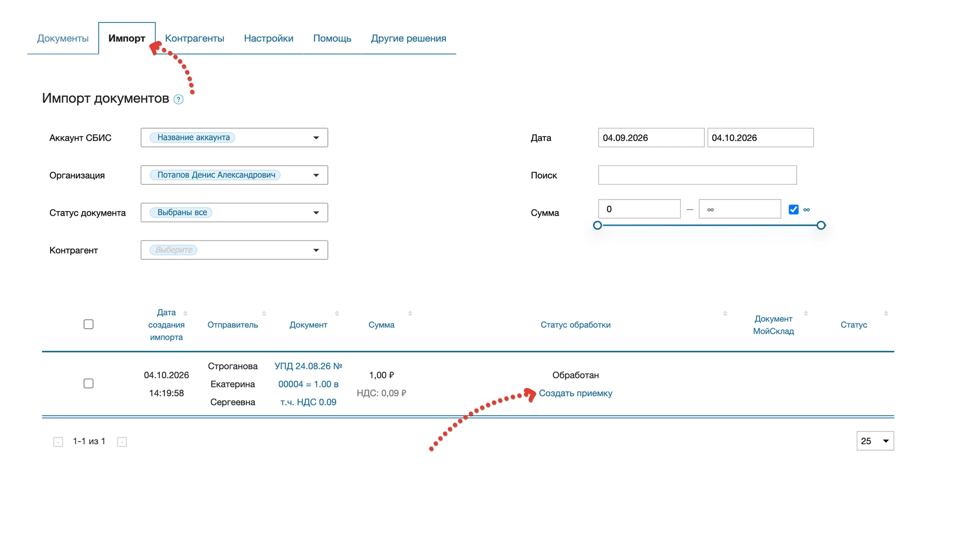Click 1-1 из 1 pagination text
Screen dimensions: 973x560
[x=89, y=442]
